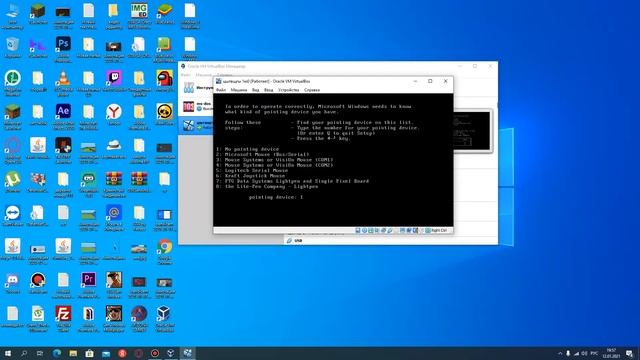Click inside the VM guest screen
640x360 pixels.
point(333,160)
